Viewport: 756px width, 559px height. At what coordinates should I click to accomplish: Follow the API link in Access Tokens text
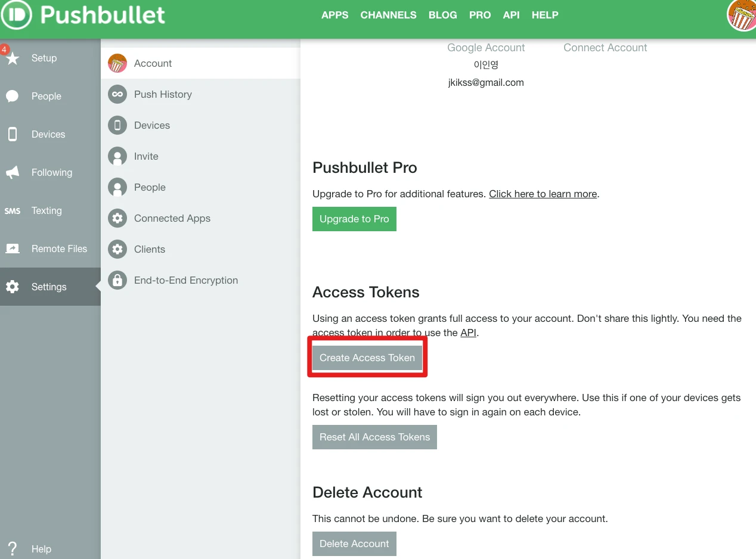(468, 333)
